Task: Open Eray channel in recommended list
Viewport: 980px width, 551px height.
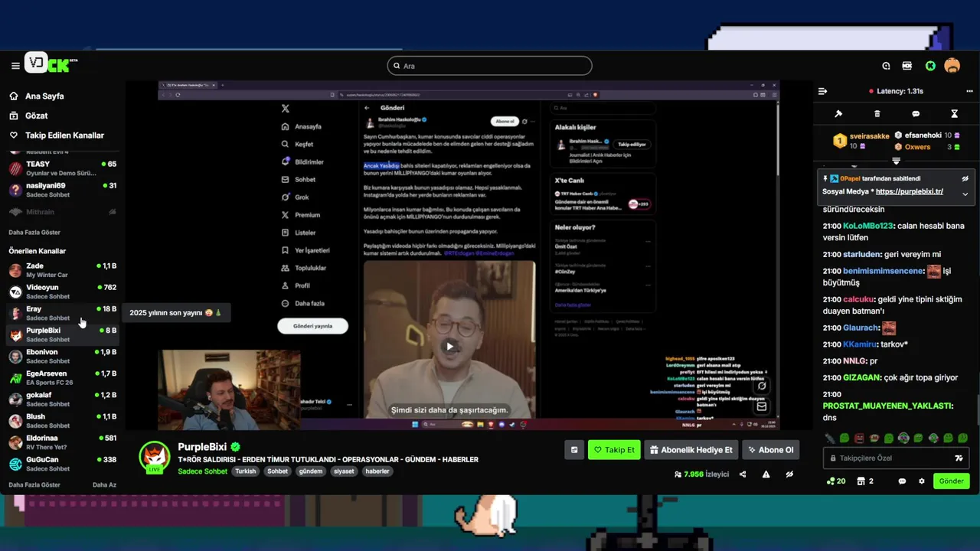Action: 63,313
